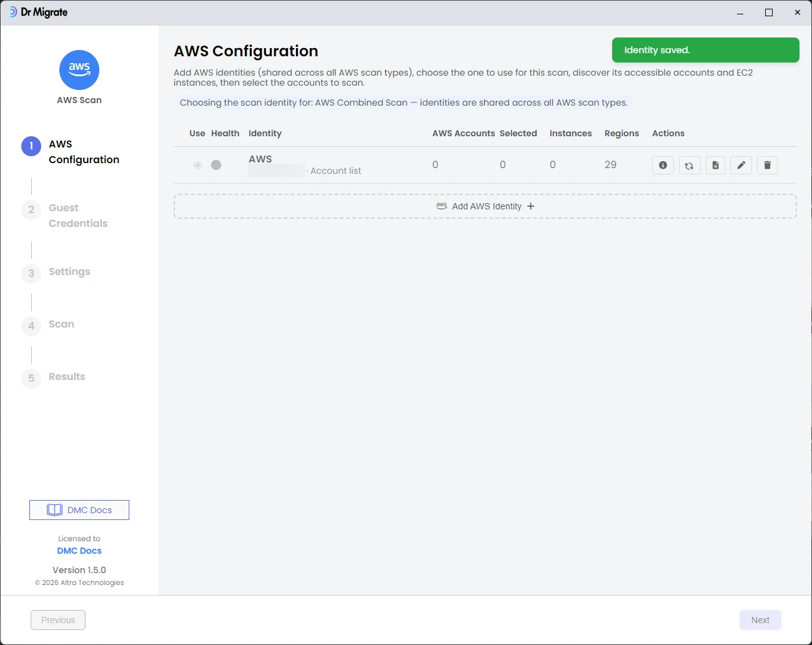Click the gray health status dot
Image resolution: width=812 pixels, height=645 pixels.
pyautogui.click(x=216, y=165)
